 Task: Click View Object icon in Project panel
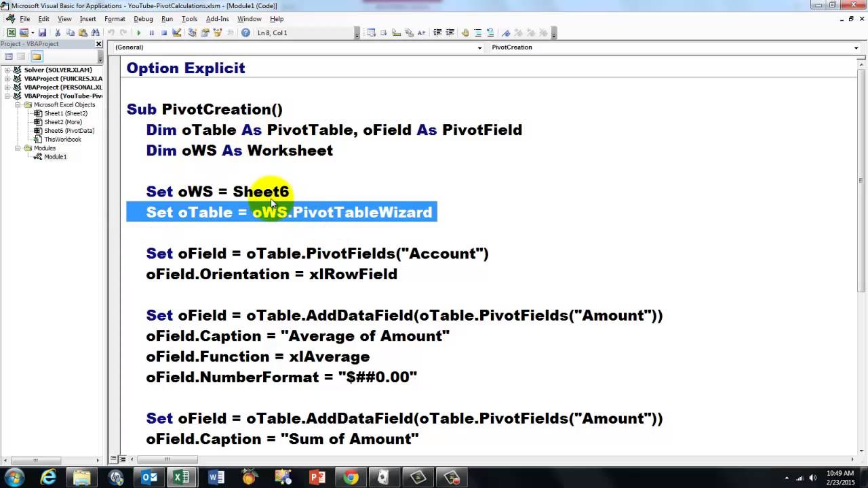(x=22, y=56)
